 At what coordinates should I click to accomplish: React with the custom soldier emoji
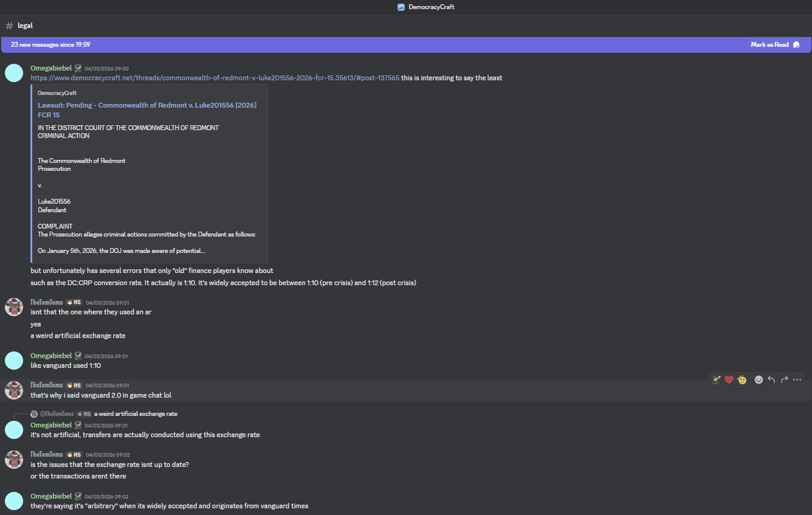point(717,379)
